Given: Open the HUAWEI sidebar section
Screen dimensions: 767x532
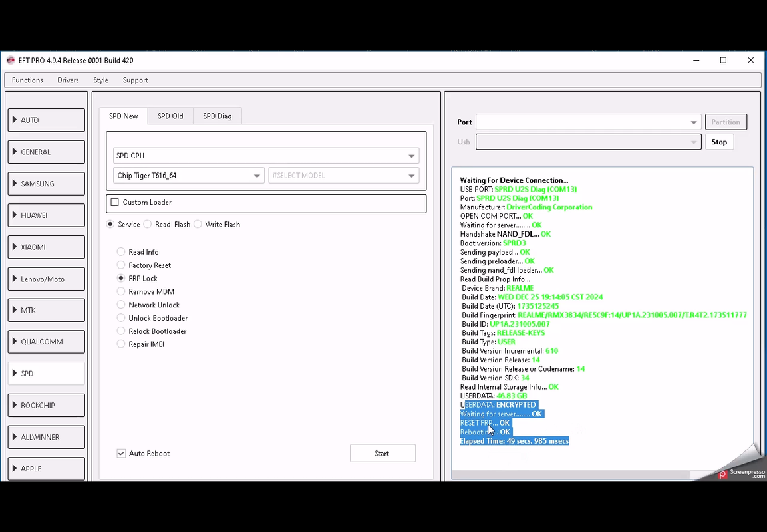Looking at the screenshot, I should coord(47,215).
